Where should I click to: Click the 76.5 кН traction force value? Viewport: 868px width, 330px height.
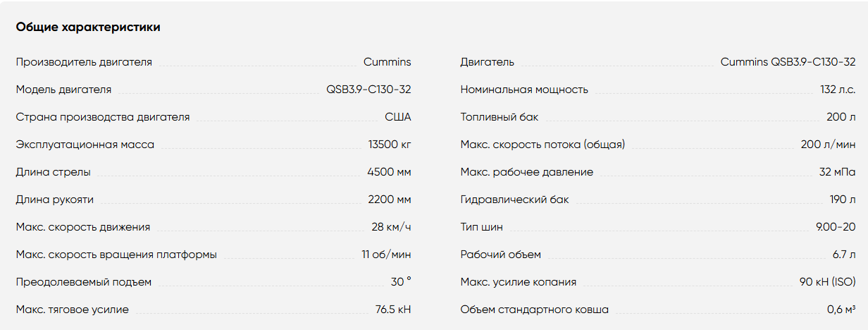pos(393,310)
